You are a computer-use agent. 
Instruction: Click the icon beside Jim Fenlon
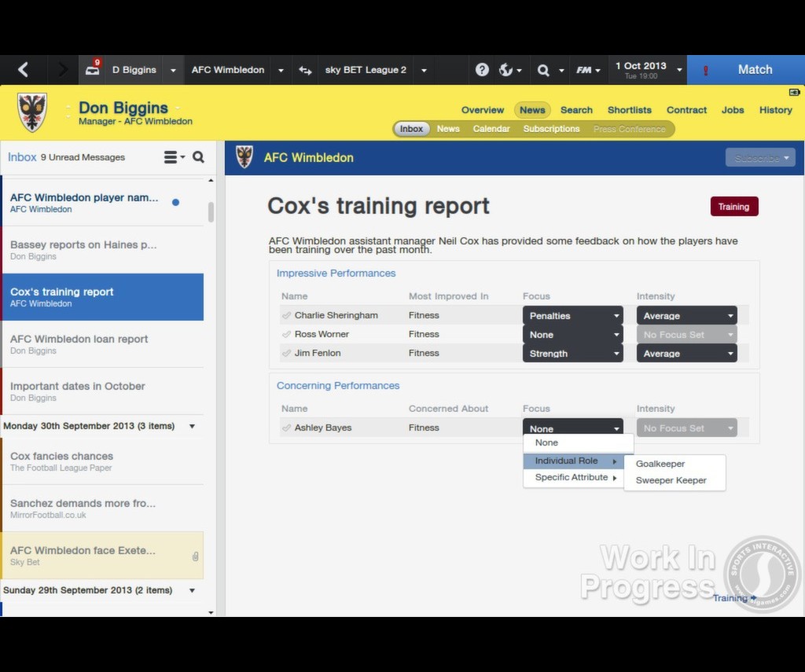click(x=286, y=353)
